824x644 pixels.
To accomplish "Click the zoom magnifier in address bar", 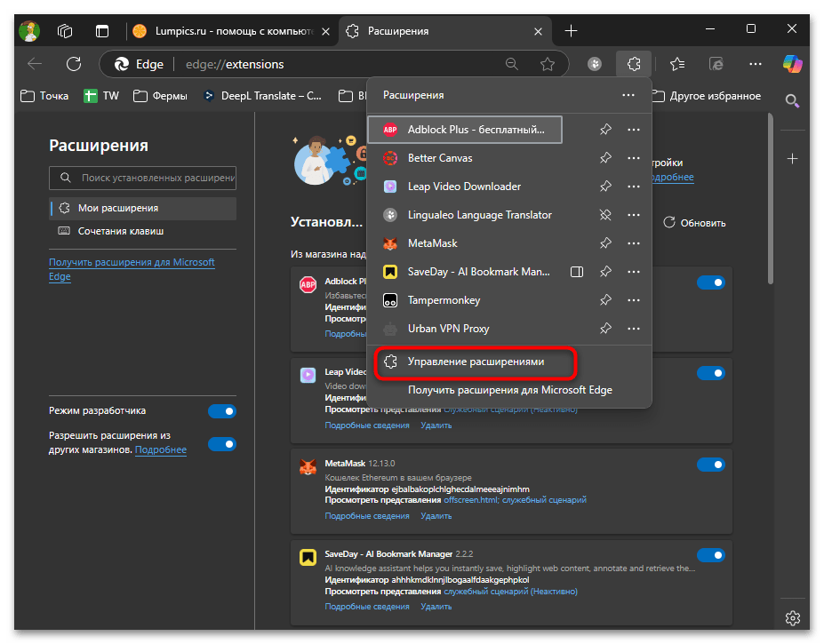I will pyautogui.click(x=511, y=64).
